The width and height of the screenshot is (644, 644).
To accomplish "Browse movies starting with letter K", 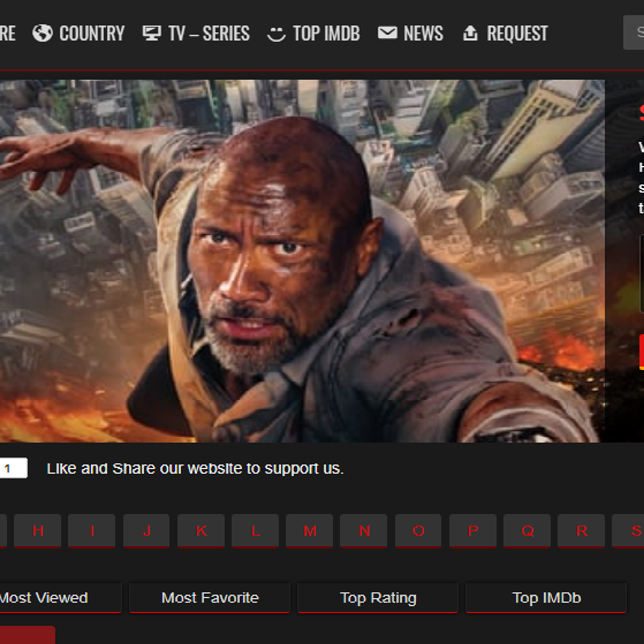I will pos(201,531).
